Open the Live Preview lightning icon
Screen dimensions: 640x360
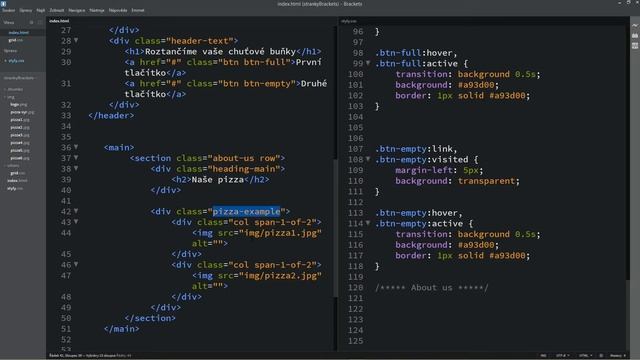pyautogui.click(x=635, y=25)
